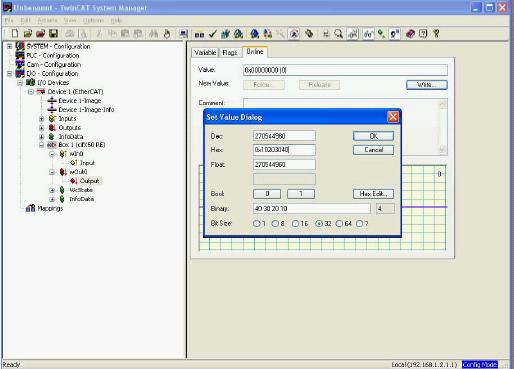Select Device 1-Image-Info tree item
The image size is (514, 369).
tap(86, 109)
